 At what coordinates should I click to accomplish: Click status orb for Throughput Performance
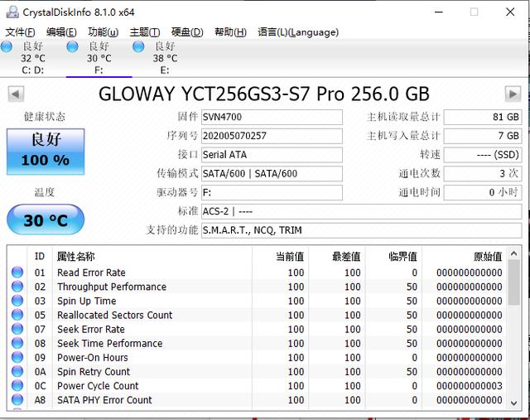click(17, 287)
